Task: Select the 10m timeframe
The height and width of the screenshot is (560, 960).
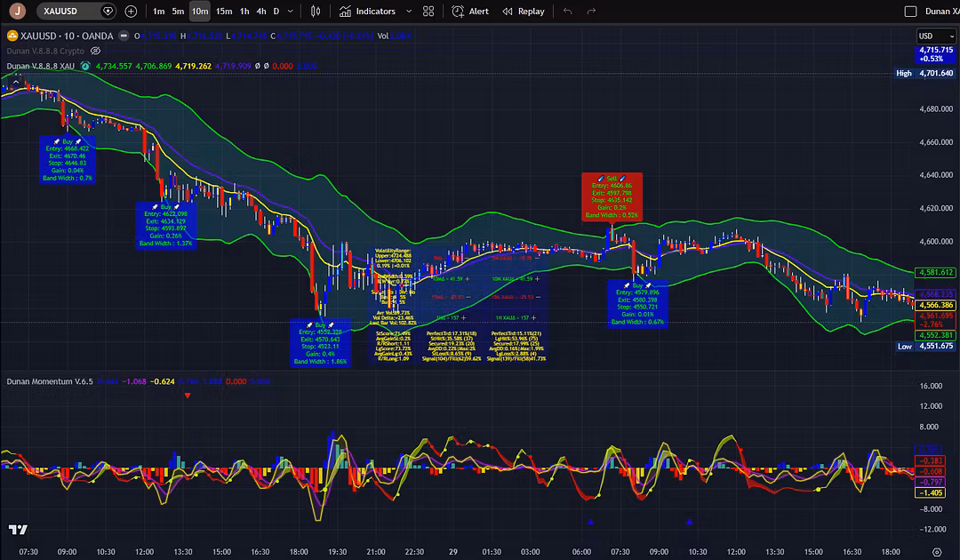Action: 200,11
